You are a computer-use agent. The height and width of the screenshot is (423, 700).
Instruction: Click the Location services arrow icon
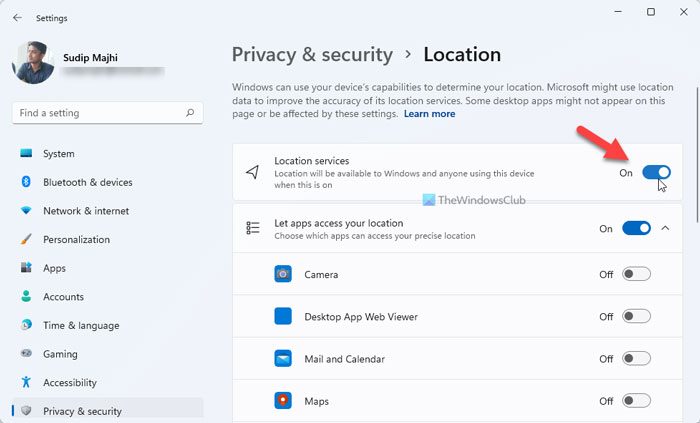click(253, 173)
